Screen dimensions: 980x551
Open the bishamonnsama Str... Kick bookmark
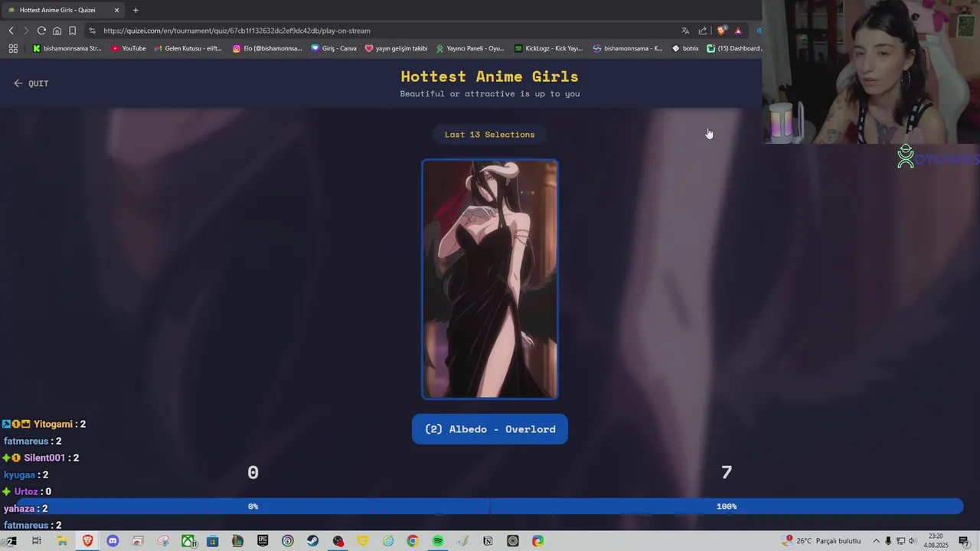[67, 48]
